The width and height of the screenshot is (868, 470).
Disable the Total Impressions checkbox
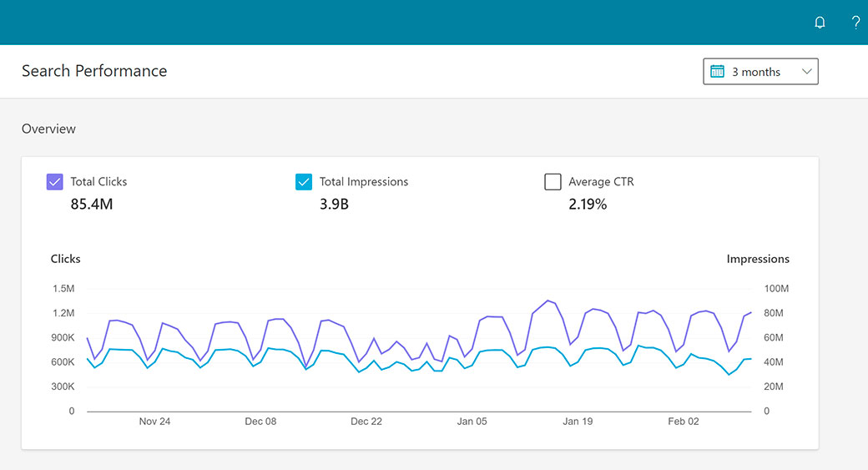tap(304, 182)
